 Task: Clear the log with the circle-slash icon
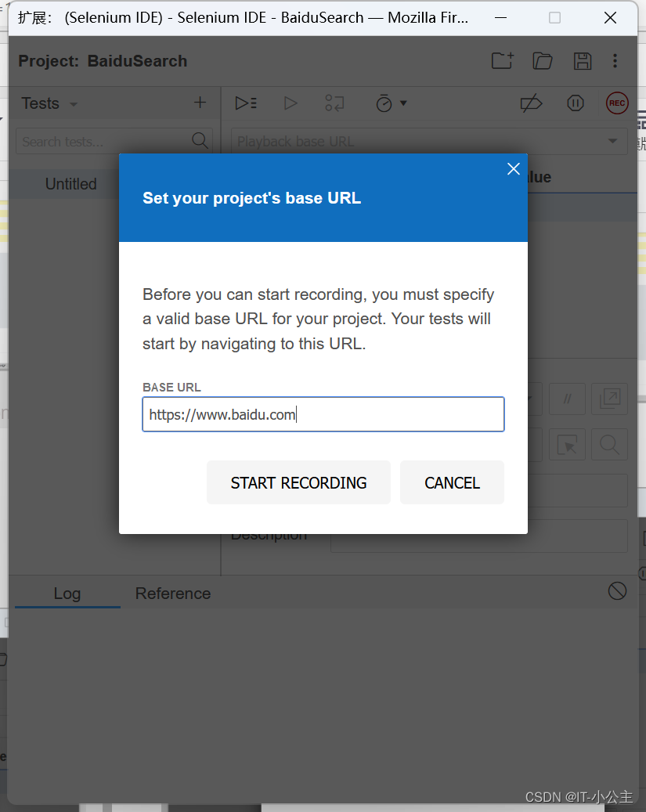[617, 591]
